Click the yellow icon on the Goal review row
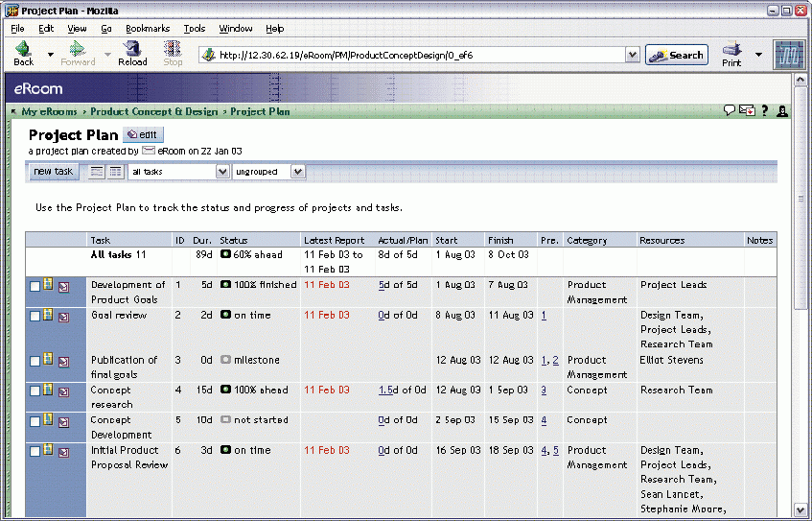This screenshot has width=812, height=521. [x=48, y=315]
